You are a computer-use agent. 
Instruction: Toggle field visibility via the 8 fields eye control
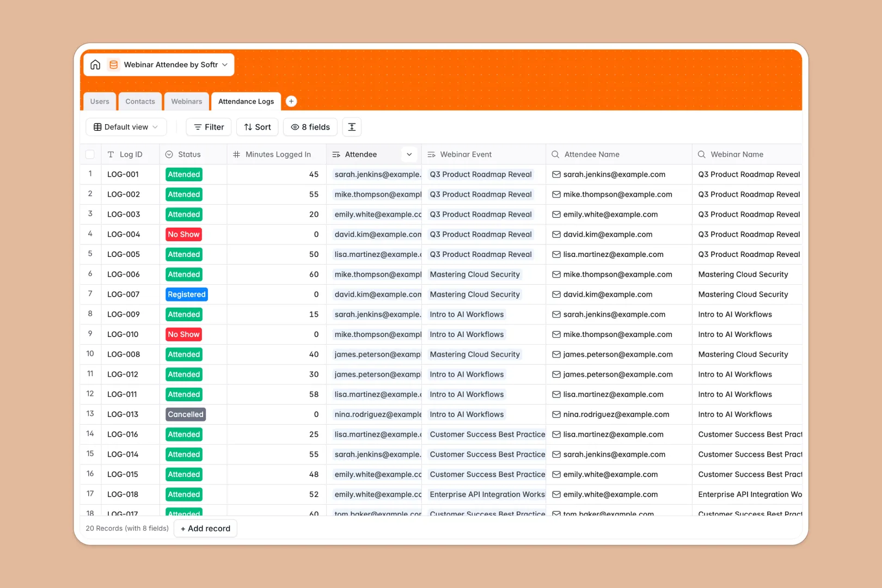[x=310, y=127]
